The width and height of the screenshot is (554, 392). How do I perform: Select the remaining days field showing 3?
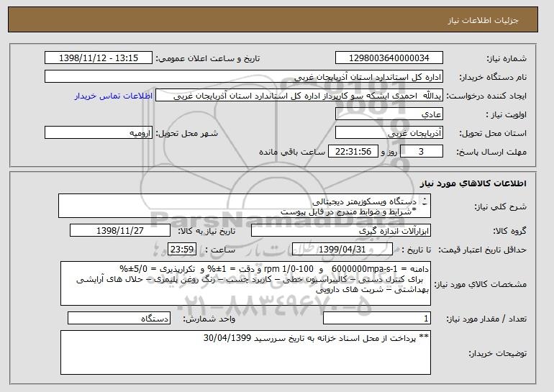point(421,152)
